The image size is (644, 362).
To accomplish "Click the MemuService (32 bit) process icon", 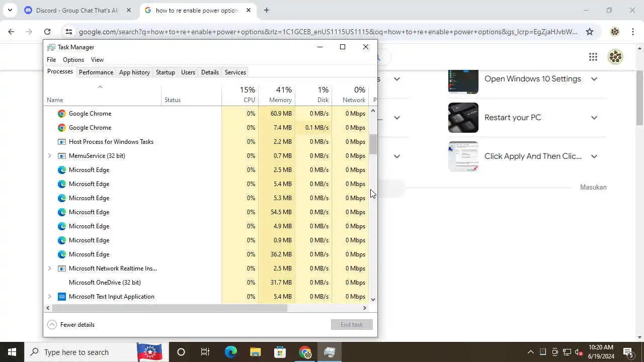I will point(62,156).
